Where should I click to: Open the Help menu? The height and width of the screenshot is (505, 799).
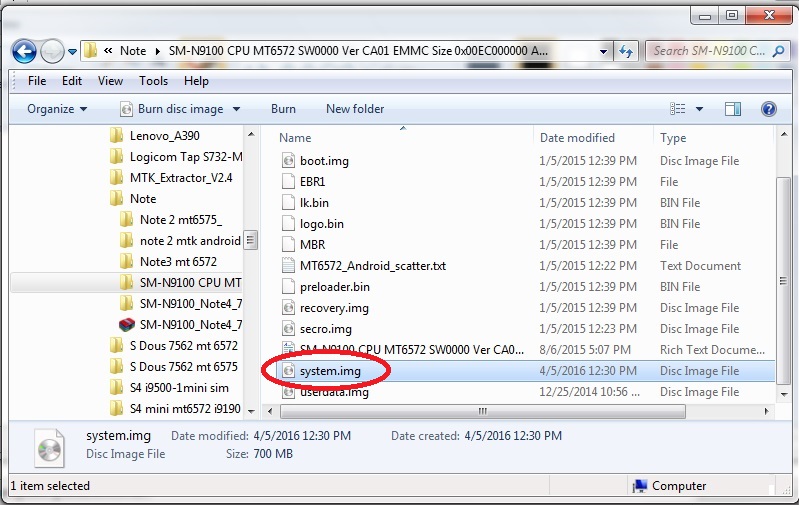click(196, 81)
